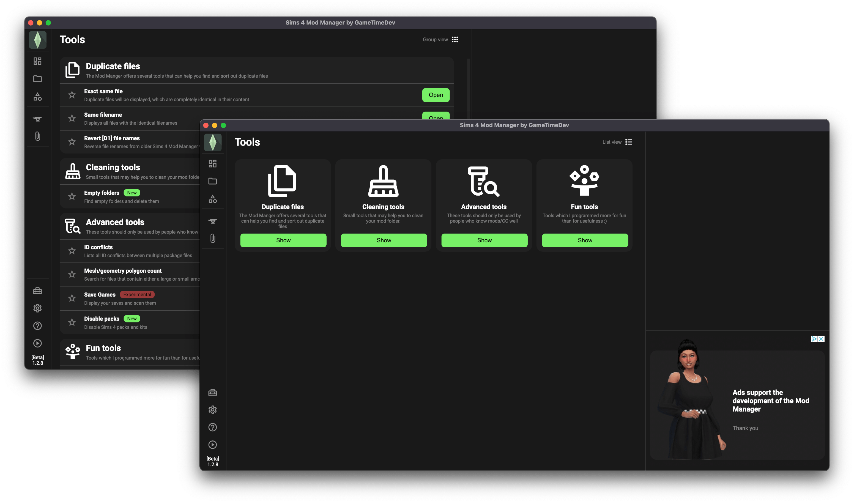Star the Disable packs tool

(x=72, y=322)
